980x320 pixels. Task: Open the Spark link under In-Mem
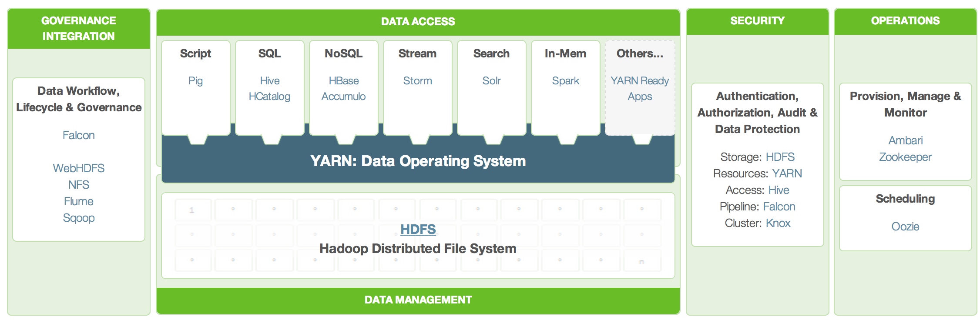click(565, 81)
